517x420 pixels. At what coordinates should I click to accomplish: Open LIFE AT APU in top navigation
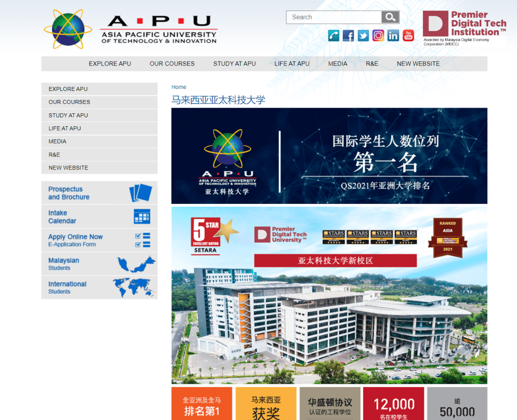(292, 64)
